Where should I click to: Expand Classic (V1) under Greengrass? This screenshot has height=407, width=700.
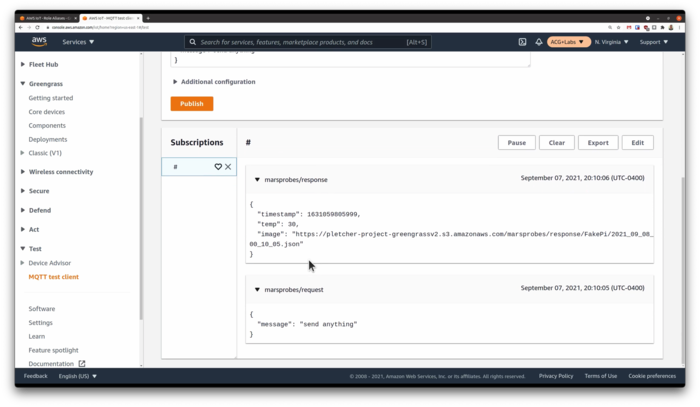click(x=23, y=153)
